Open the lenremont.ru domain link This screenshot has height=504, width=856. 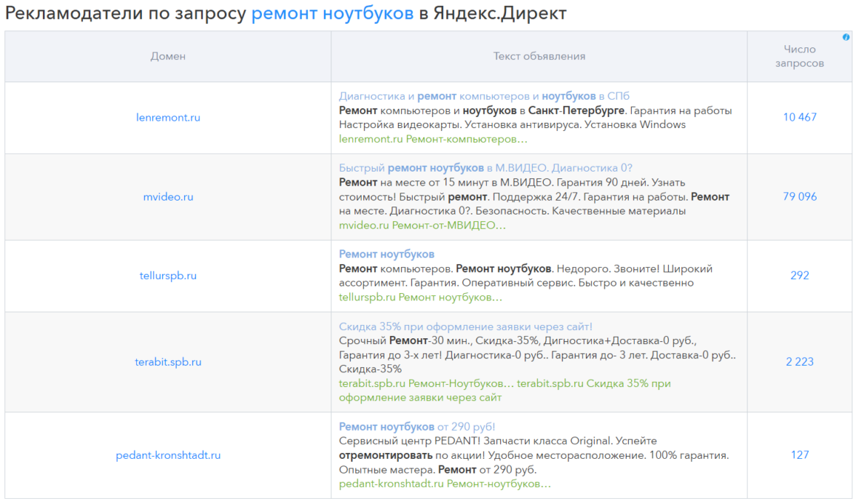pyautogui.click(x=168, y=117)
